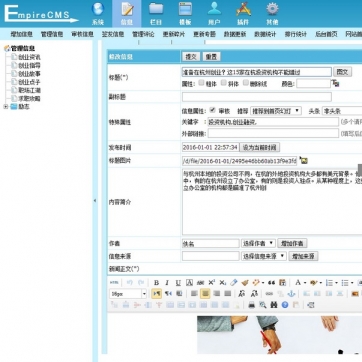Click the 设为当前时间 button
362x362 pixels.
pyautogui.click(x=260, y=147)
